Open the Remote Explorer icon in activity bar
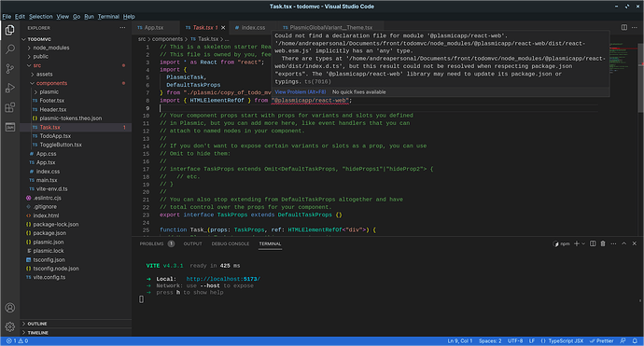Screen dimensions: 644x346 click(10, 127)
